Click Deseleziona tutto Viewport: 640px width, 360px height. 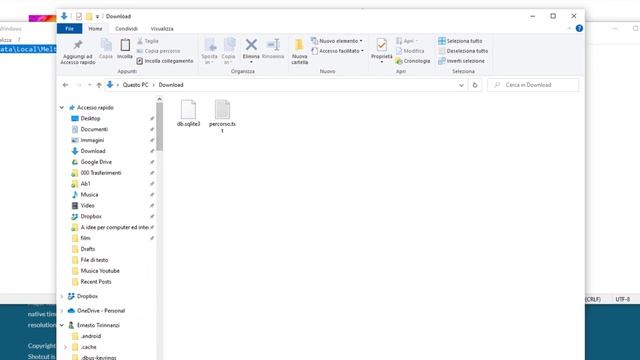463,51
